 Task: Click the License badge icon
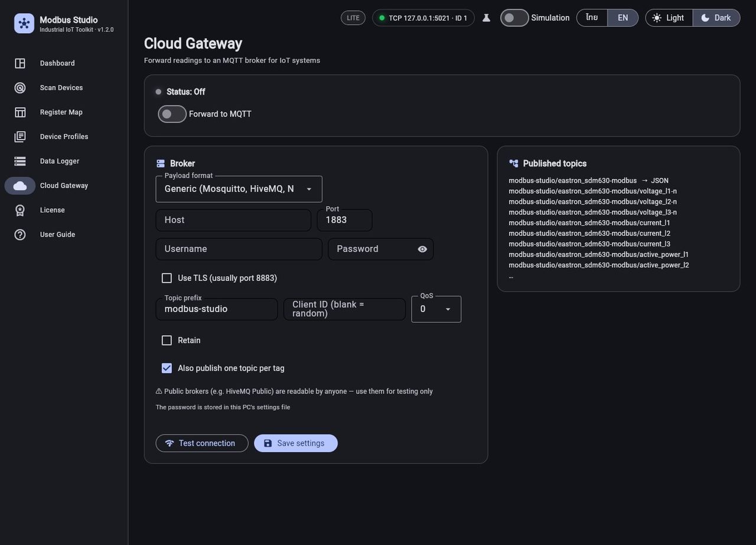click(20, 210)
